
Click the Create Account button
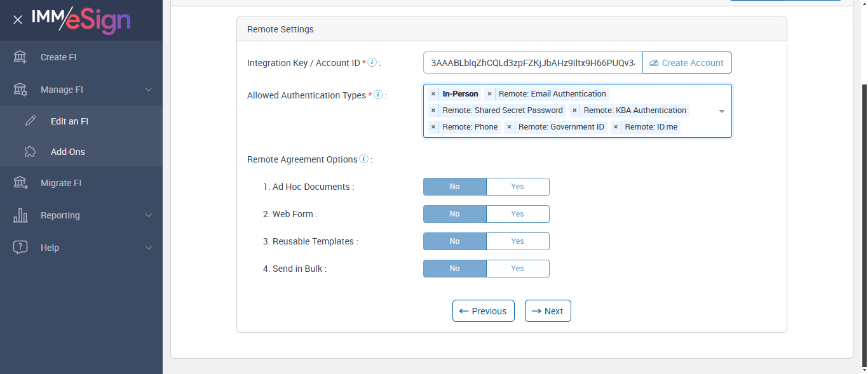point(687,63)
